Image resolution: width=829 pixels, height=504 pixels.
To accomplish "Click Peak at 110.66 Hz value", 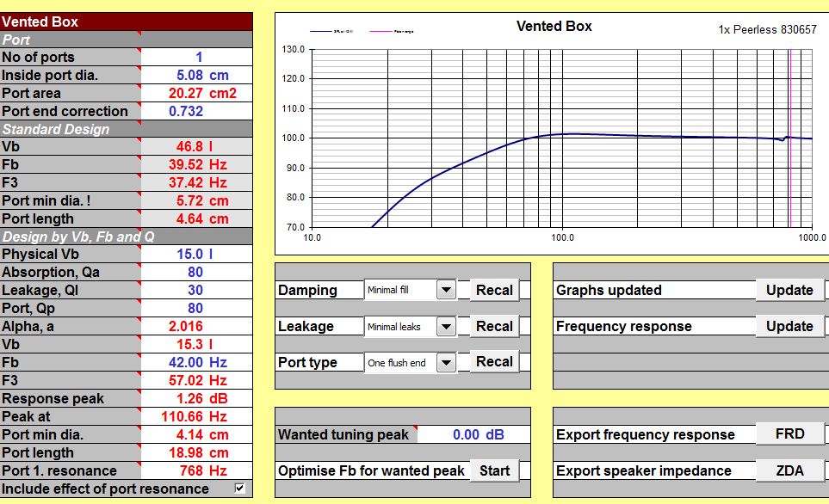I will point(196,416).
